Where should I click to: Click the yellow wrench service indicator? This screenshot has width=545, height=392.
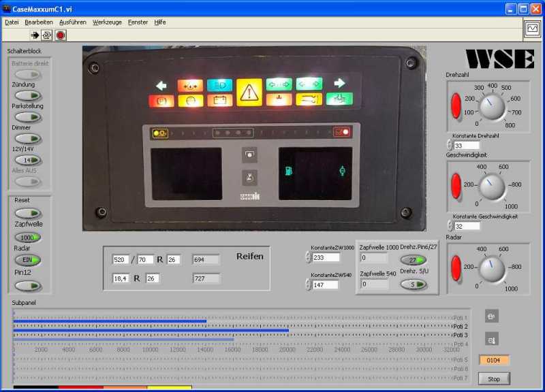pyautogui.click(x=309, y=99)
